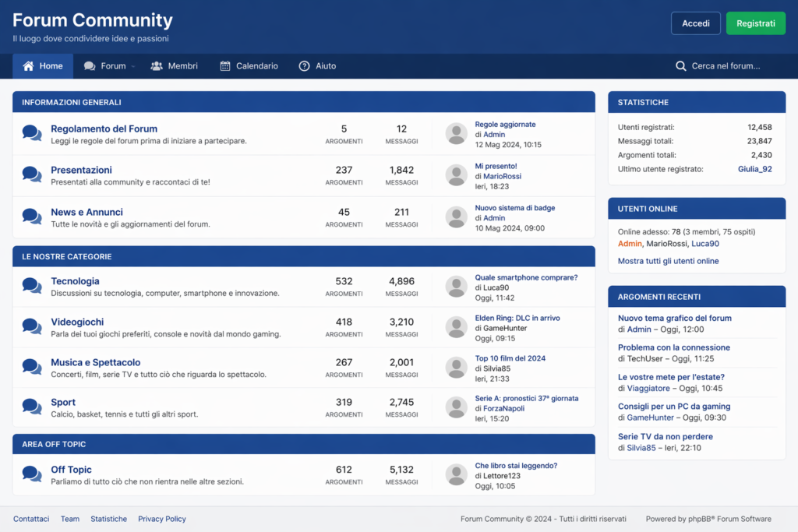Open the Forum menu item
This screenshot has width=798, height=532.
[113, 66]
